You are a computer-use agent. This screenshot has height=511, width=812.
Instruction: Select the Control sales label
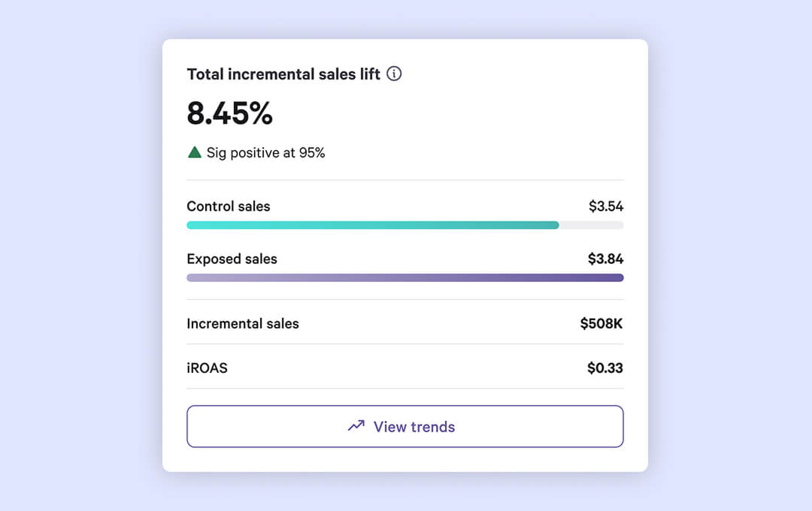(228, 206)
